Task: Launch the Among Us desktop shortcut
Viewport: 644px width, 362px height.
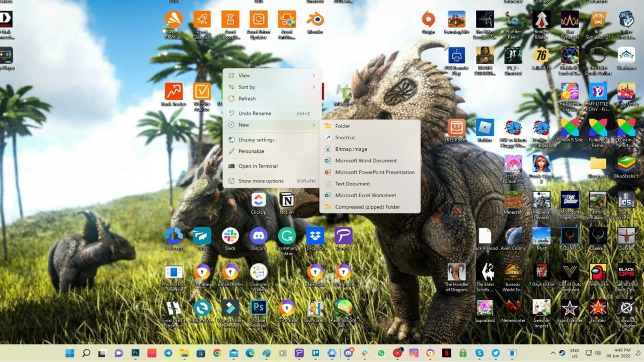Action: point(598,273)
